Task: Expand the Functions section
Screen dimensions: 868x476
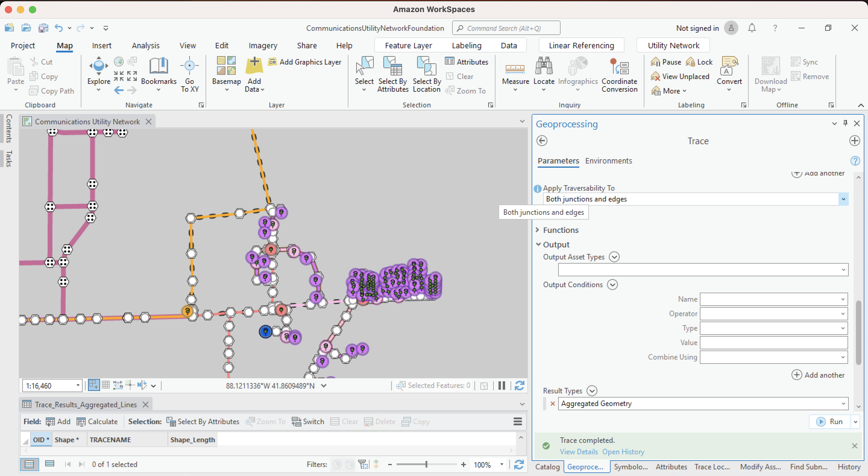Action: (537, 230)
